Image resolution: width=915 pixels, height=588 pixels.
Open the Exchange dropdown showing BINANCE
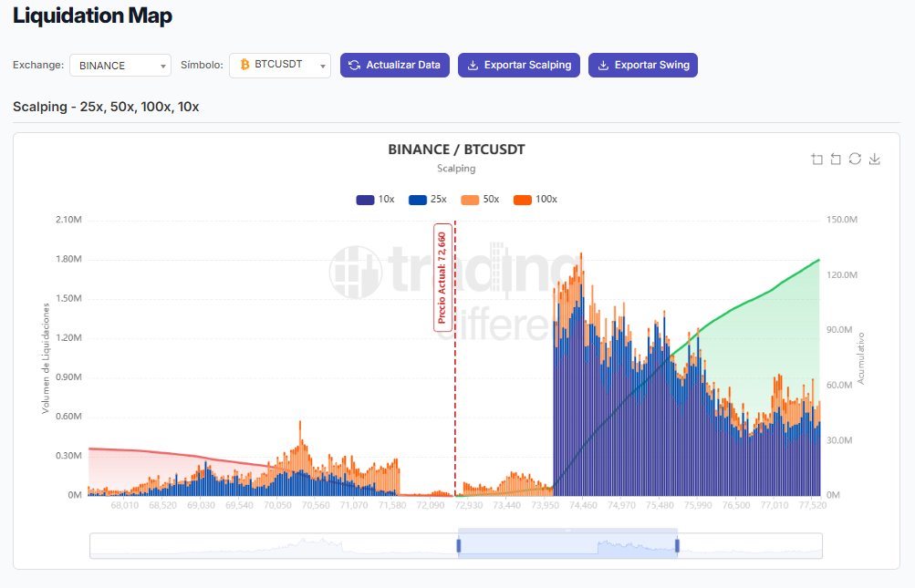click(x=120, y=66)
